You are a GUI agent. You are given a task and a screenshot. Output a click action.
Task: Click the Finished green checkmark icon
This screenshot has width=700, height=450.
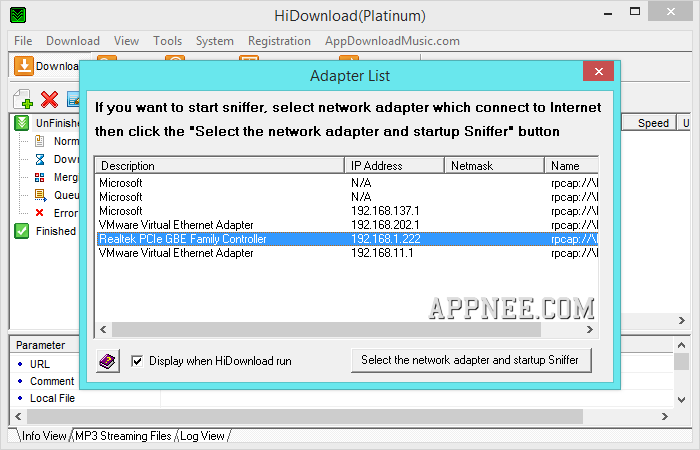(22, 231)
